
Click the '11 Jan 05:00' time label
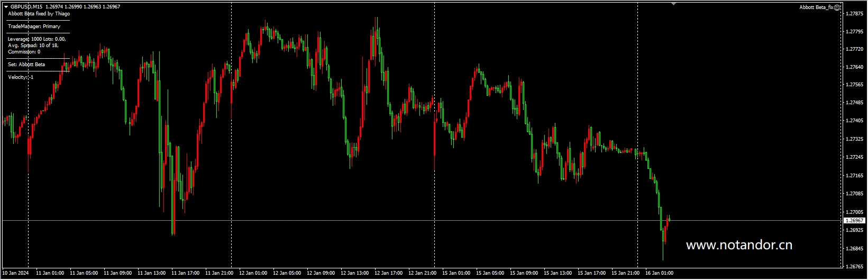click(x=84, y=273)
